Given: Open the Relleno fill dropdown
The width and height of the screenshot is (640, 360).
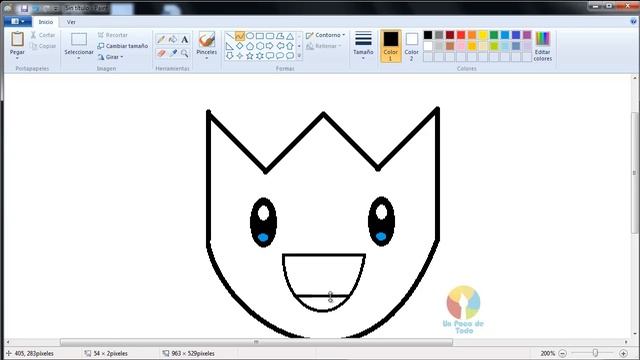Looking at the screenshot, I should click(323, 46).
